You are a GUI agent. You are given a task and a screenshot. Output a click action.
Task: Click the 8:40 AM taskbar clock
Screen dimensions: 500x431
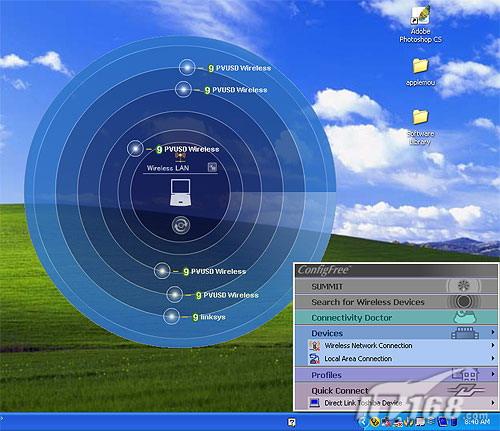click(477, 422)
